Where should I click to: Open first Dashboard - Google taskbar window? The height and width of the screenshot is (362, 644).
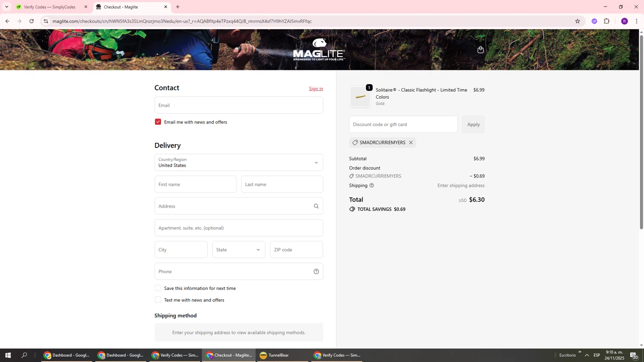pyautogui.click(x=67, y=355)
